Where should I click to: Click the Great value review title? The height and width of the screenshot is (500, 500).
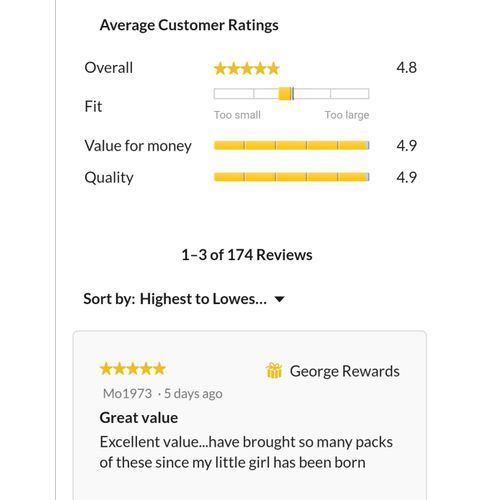point(139,418)
